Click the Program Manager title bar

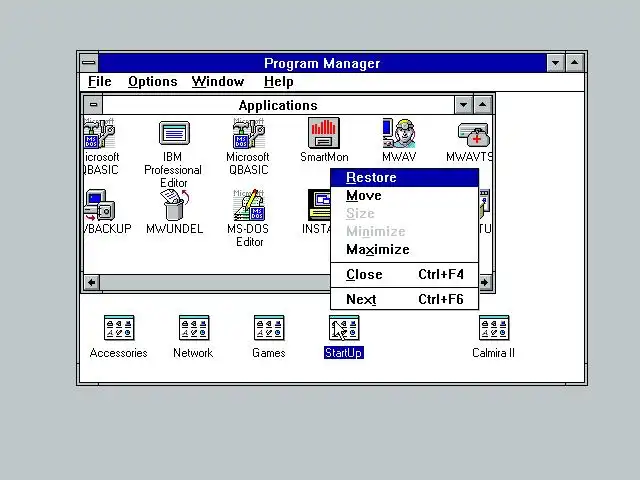coord(322,63)
